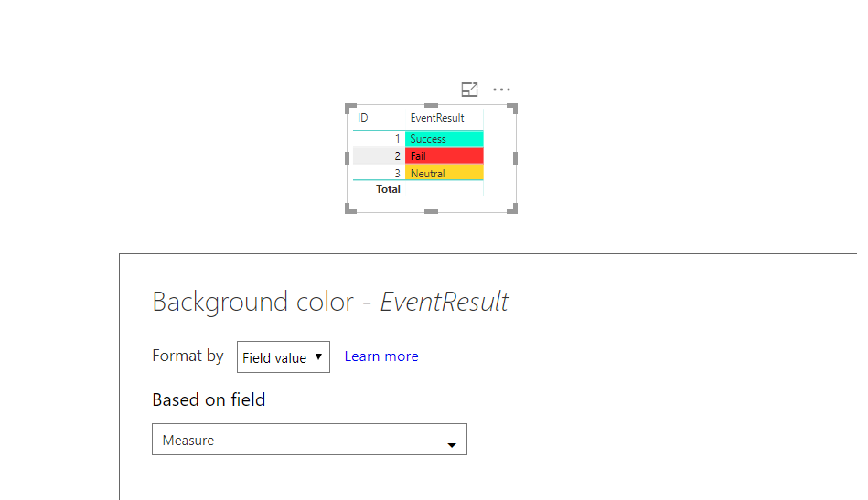Grab the top-left corner resize handle
Image resolution: width=868 pixels, height=500 pixels.
[350, 108]
